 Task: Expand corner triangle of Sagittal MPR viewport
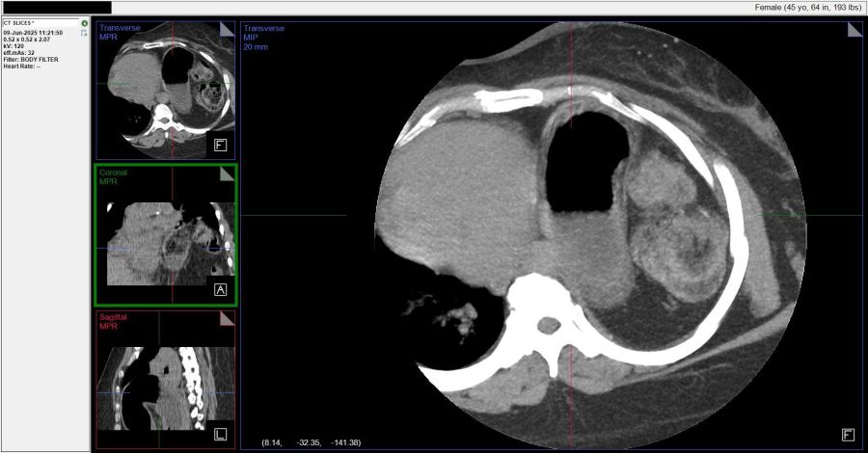point(227,319)
